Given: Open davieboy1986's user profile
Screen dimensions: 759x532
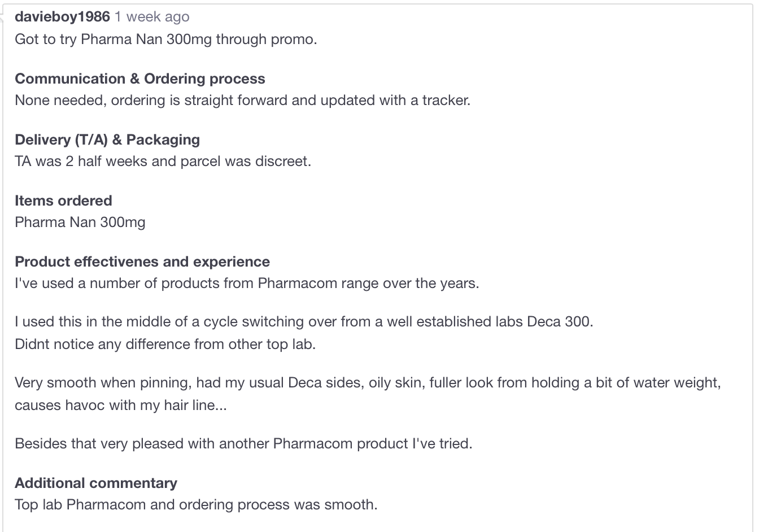Looking at the screenshot, I should click(62, 17).
